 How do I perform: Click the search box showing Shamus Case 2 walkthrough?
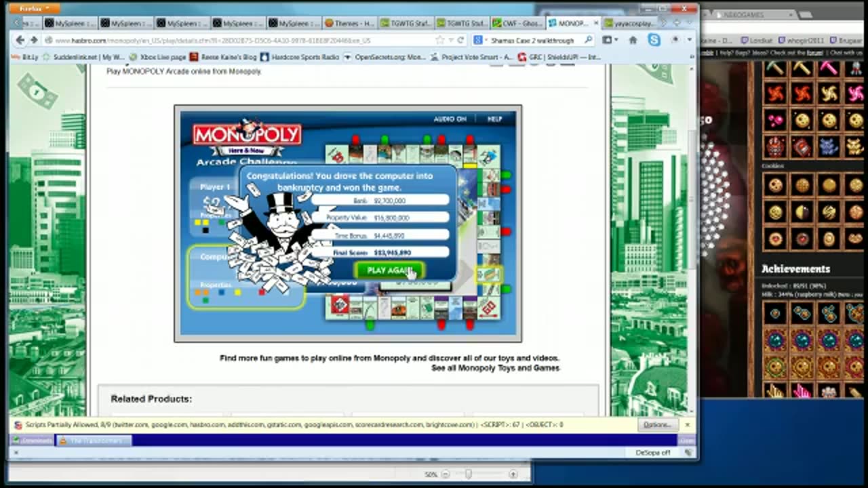coord(533,41)
